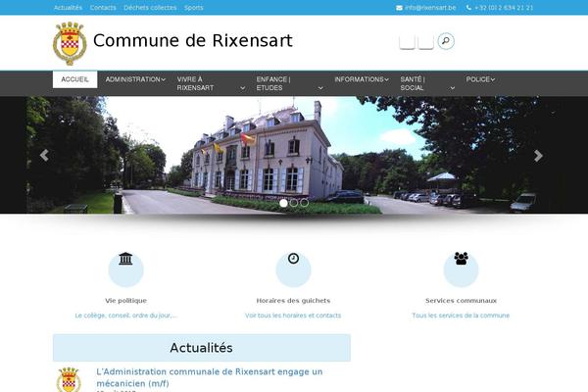The image size is (588, 392).
Task: Click the Vie politique building icon
Action: (x=125, y=259)
